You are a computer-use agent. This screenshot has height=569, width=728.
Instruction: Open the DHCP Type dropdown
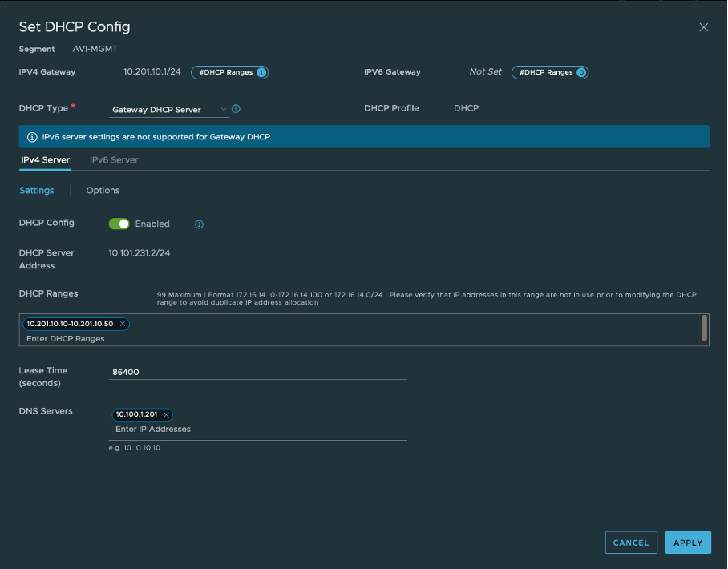click(168, 108)
